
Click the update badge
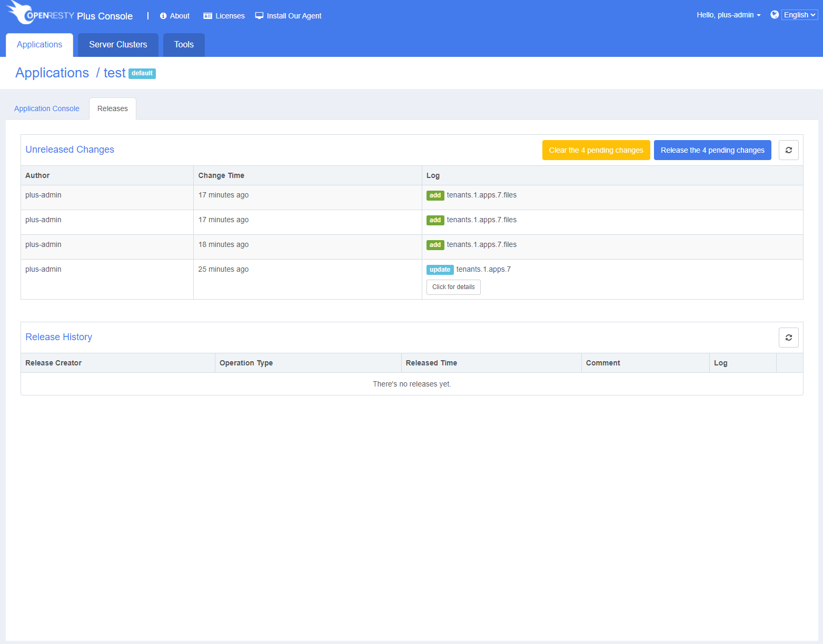[x=440, y=270]
